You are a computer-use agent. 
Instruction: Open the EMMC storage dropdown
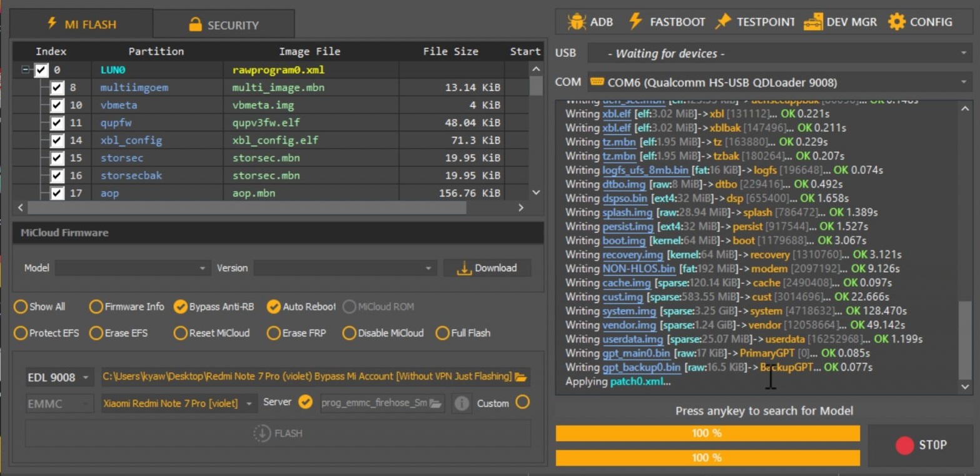click(59, 403)
